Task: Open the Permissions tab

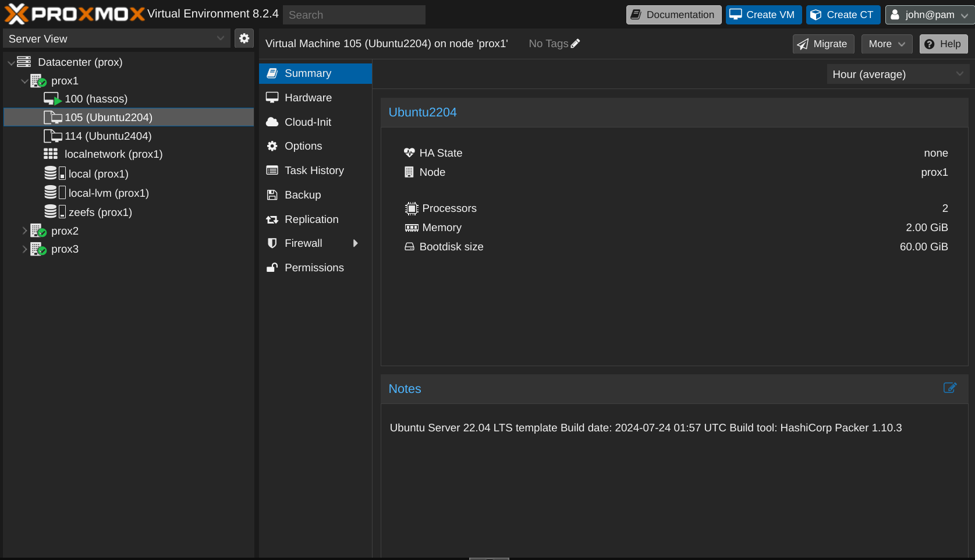Action: click(315, 268)
